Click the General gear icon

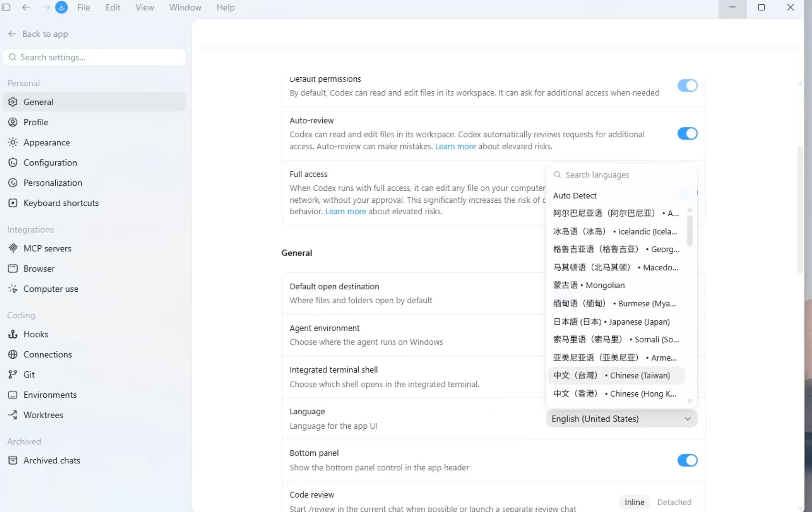[x=13, y=102]
